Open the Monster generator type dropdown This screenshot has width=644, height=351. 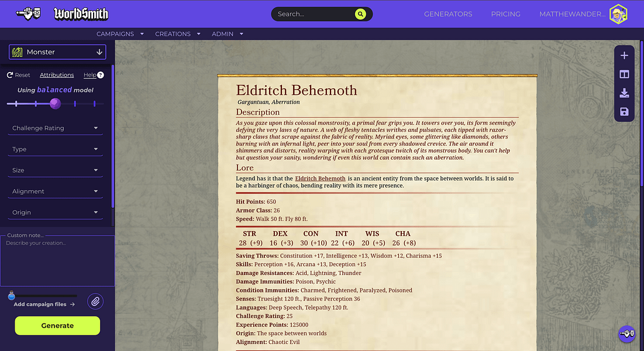click(x=57, y=52)
